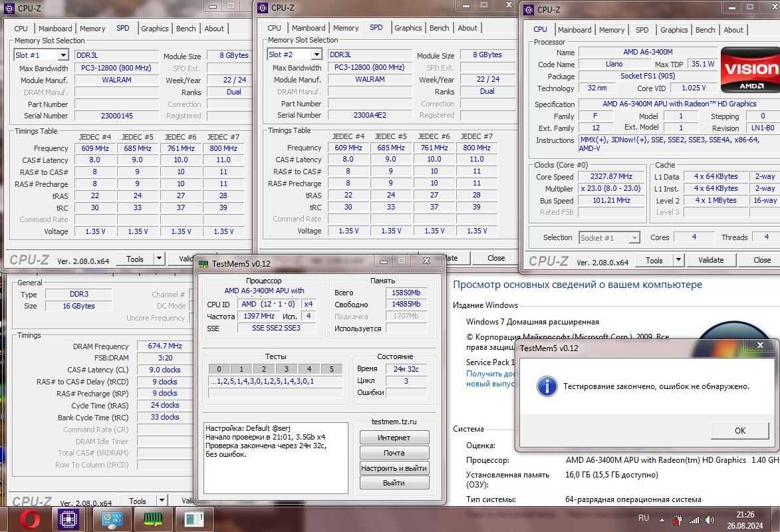Switch to Memory tab in Slot #1 window
The height and width of the screenshot is (532, 780).
pyautogui.click(x=92, y=29)
